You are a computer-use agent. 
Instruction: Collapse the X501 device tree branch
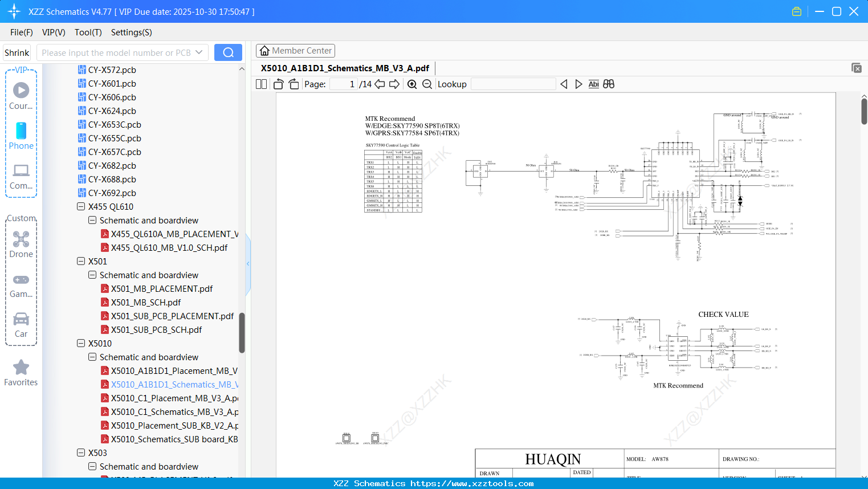[81, 261]
